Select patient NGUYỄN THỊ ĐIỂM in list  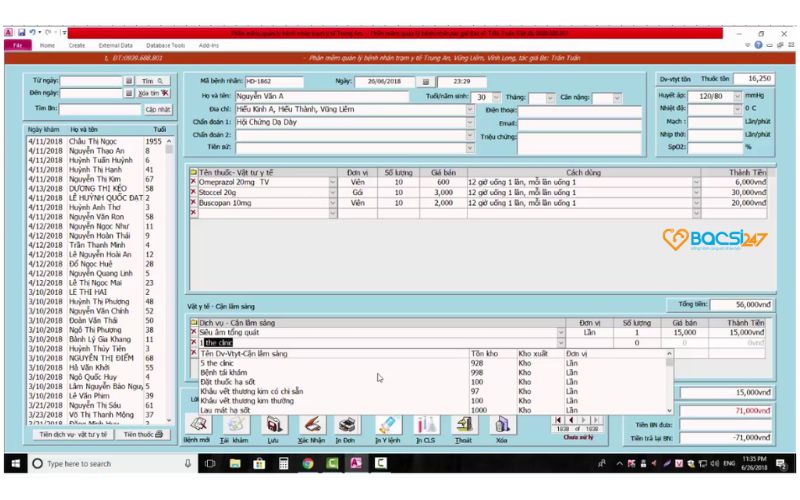point(95,358)
